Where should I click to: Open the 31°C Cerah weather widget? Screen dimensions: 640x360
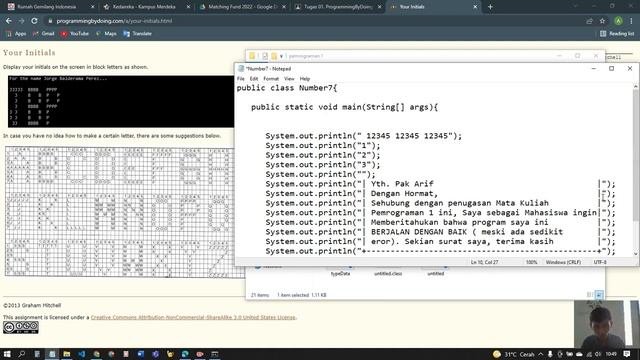point(514,354)
